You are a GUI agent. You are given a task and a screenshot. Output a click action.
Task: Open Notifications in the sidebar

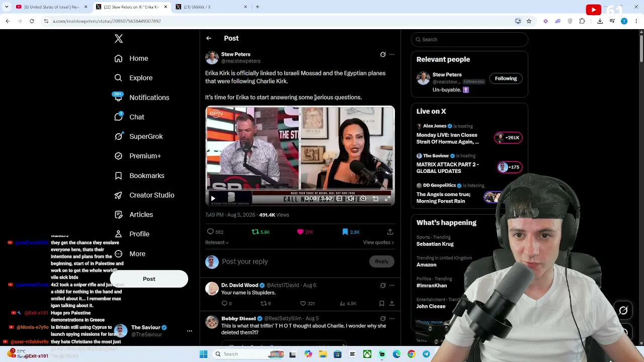click(141, 98)
